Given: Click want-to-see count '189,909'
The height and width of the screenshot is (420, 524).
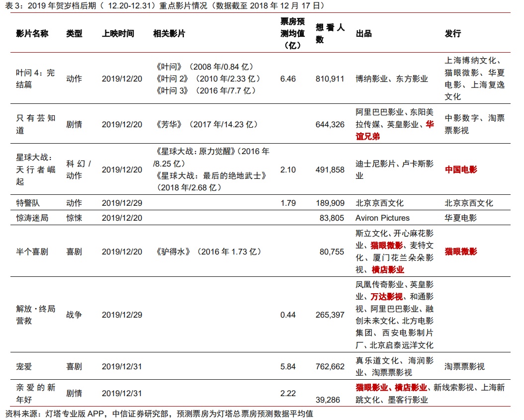Looking at the screenshot, I should (330, 203).
